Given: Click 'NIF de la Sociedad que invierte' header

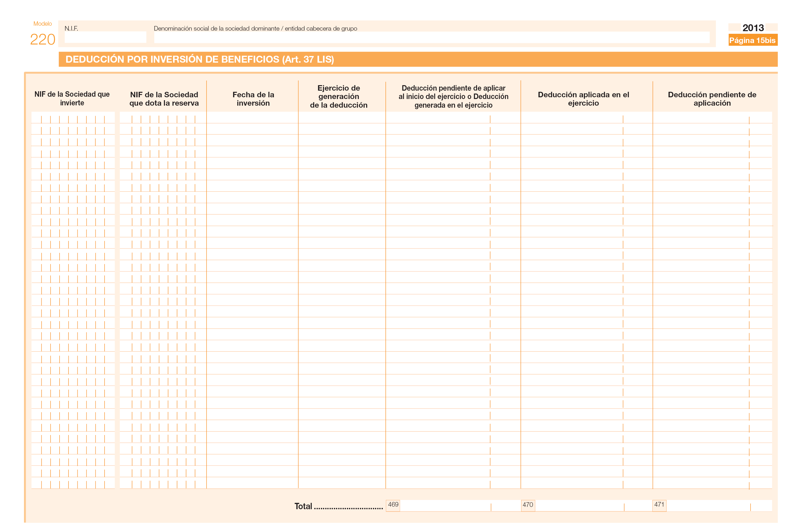Looking at the screenshot, I should coord(72,98).
